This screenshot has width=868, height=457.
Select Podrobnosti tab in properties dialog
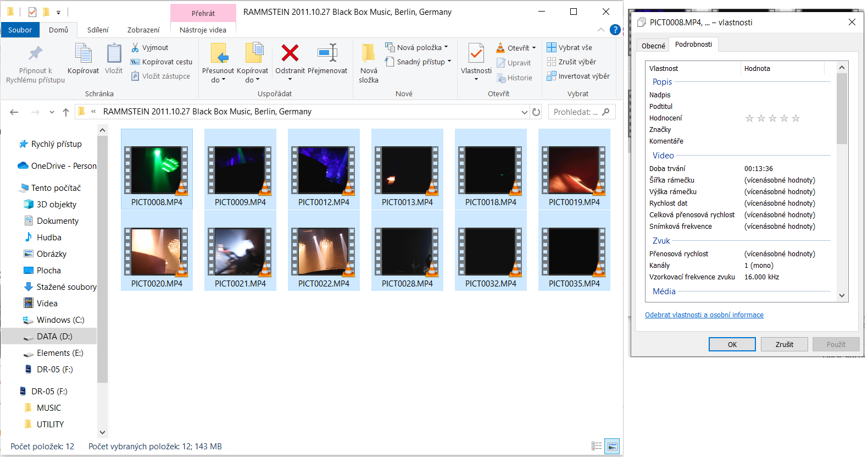pyautogui.click(x=693, y=45)
